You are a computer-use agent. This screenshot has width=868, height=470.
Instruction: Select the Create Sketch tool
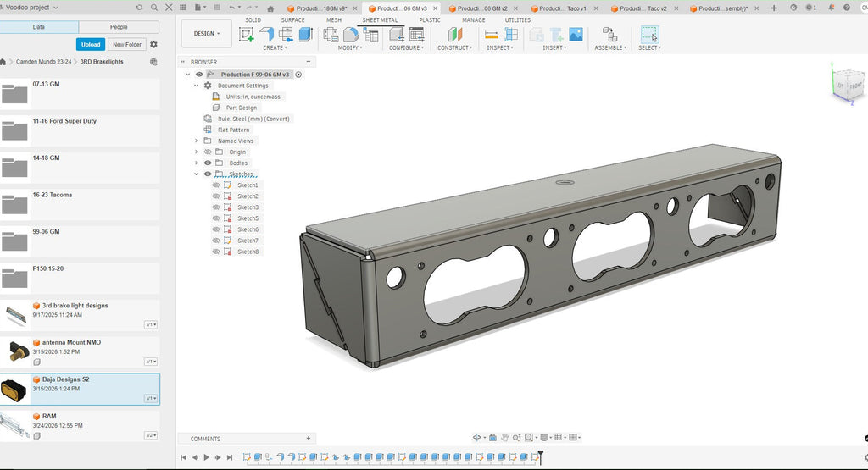coord(247,34)
